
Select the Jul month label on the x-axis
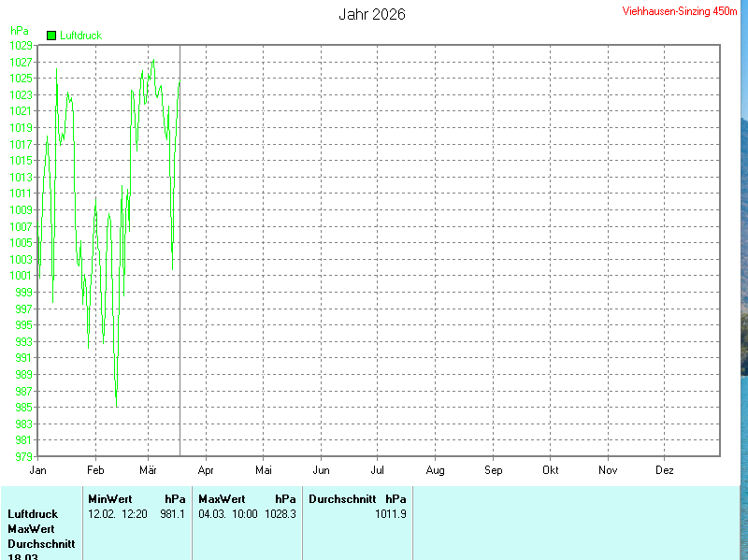pyautogui.click(x=378, y=470)
